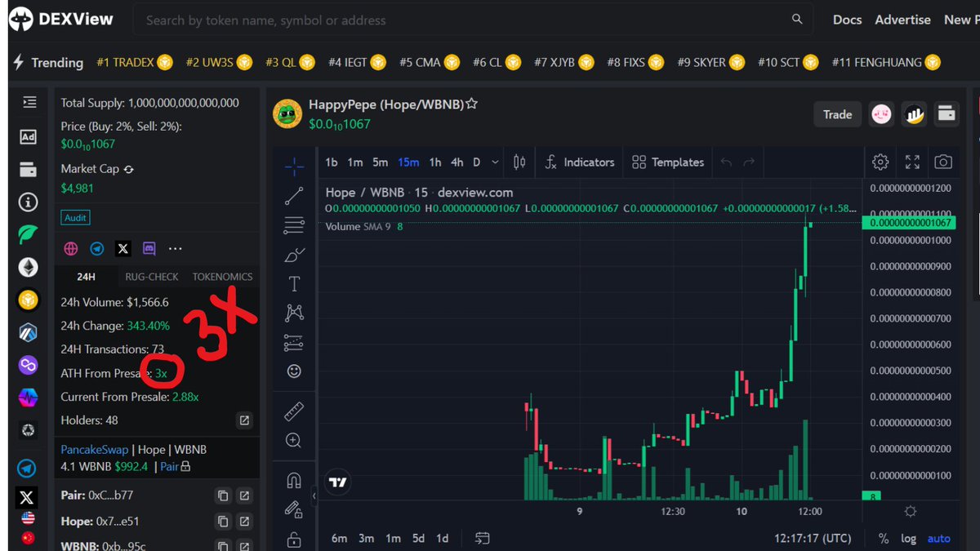Copy the Hope address 0x7...e51

pos(222,522)
